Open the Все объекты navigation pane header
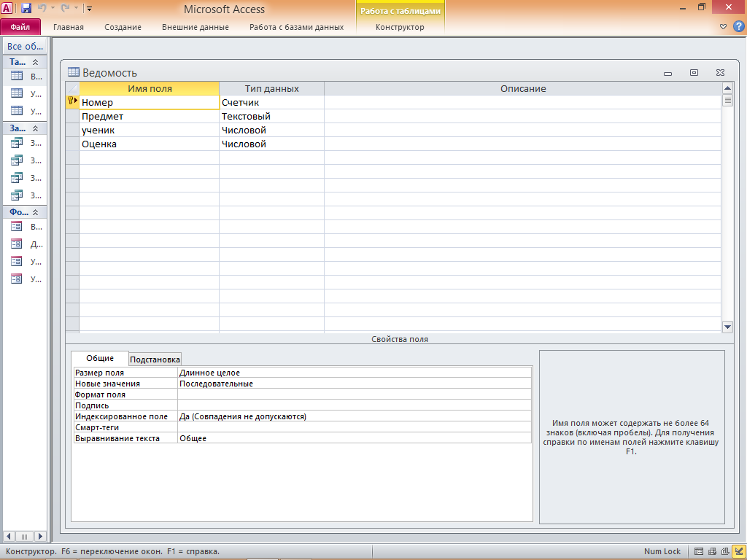Image resolution: width=747 pixels, height=560 pixels. (25, 46)
